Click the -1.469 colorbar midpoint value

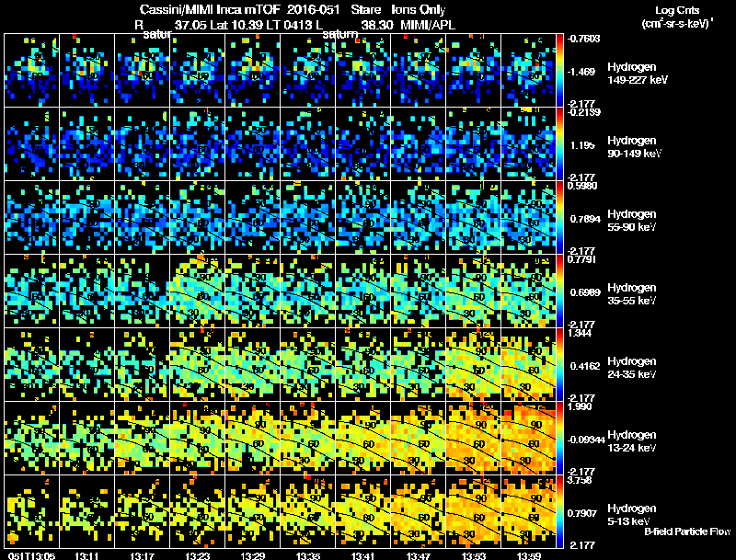[x=581, y=72]
